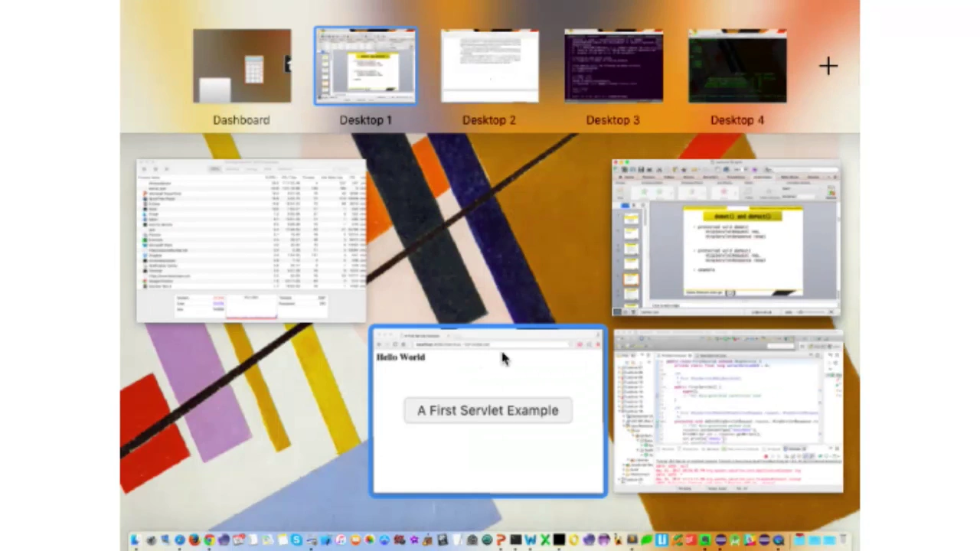Open Microsoft Word from the Dock
The width and height of the screenshot is (980, 551).
[530, 540]
